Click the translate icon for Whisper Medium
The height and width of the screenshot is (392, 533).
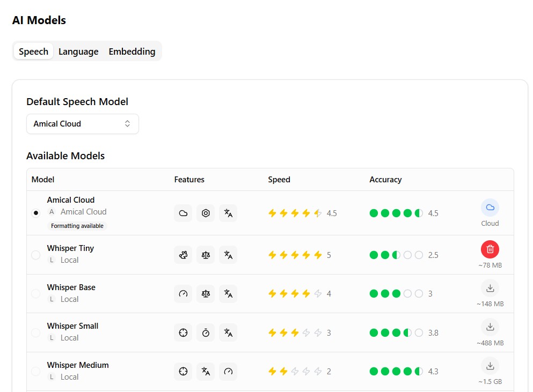point(206,371)
